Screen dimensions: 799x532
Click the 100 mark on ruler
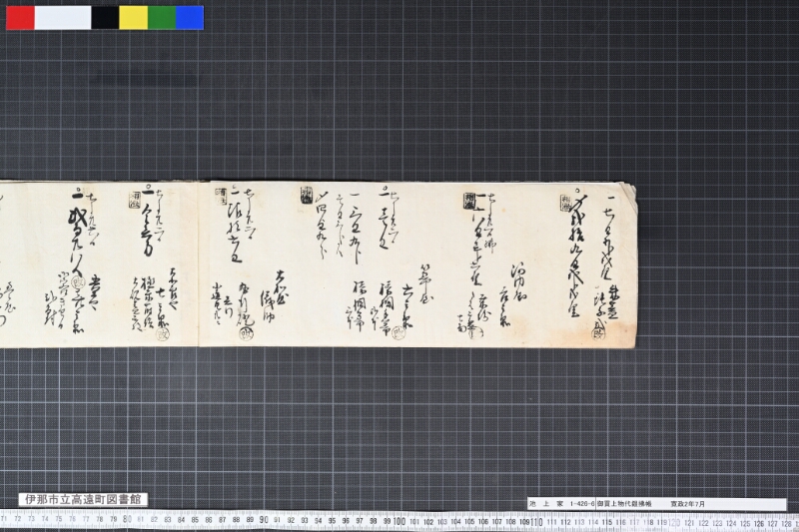click(399, 521)
